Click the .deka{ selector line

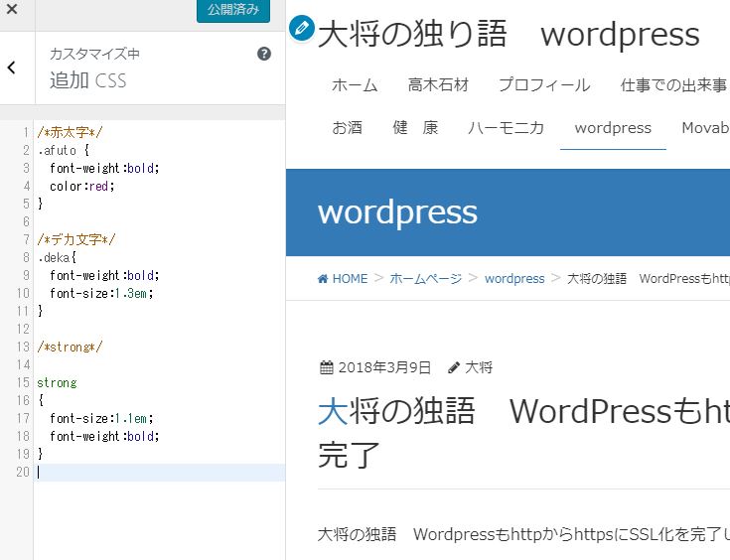(57, 257)
